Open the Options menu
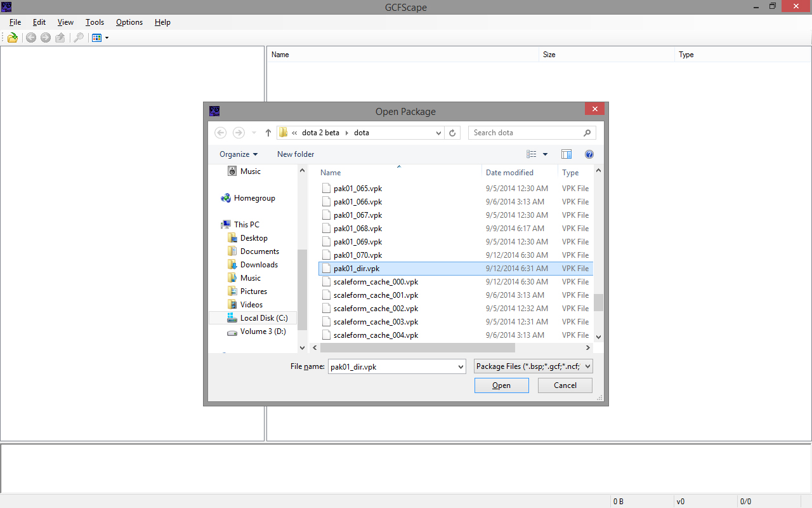Image resolution: width=812 pixels, height=508 pixels. pos(129,22)
